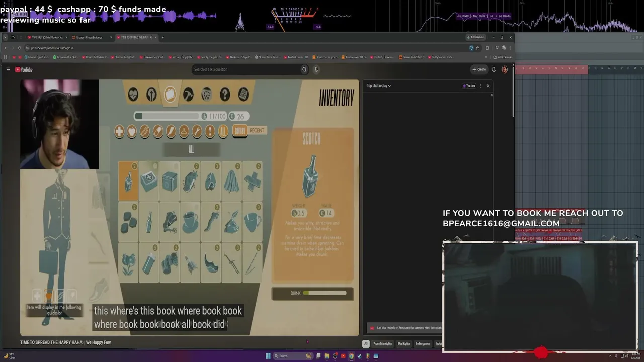Click the video title below player
644x362 pixels.
point(65,343)
